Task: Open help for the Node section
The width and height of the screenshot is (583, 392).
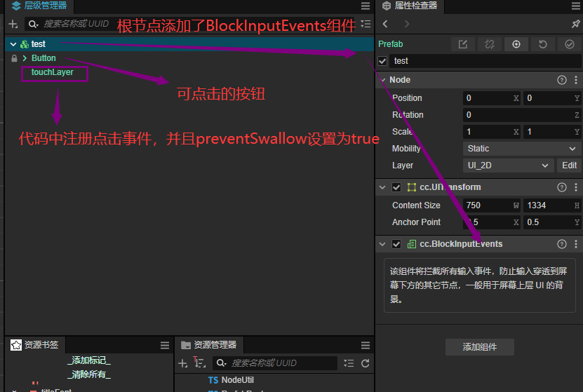Action: coord(562,80)
